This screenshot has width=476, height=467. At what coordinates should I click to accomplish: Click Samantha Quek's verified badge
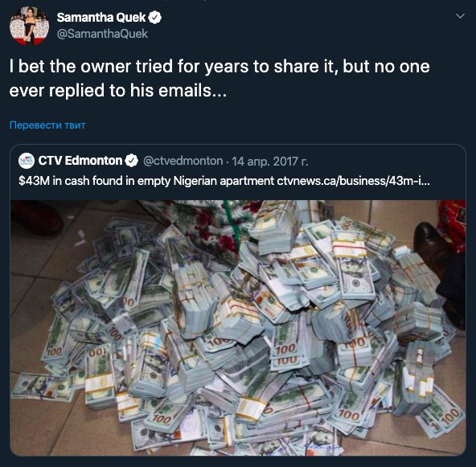pos(154,18)
